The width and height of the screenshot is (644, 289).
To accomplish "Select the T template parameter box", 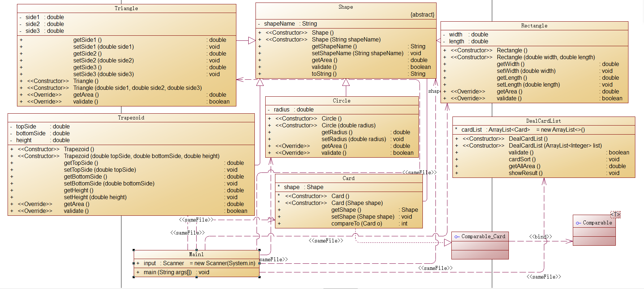I will 615,214.
